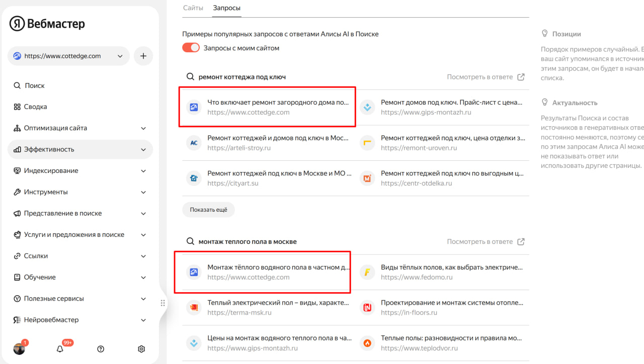The height and width of the screenshot is (364, 644).
Task: Click the Услуги и предложения icon
Action: coord(17,234)
